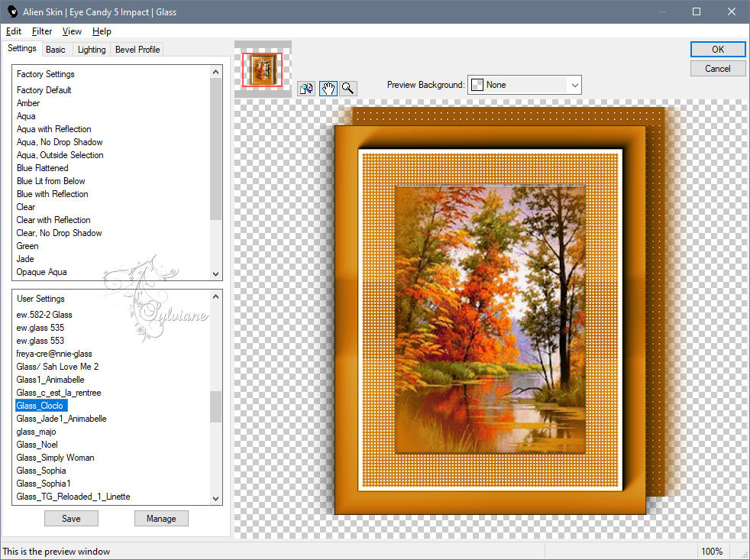Select the hand pan tool
The image size is (750, 560).
[328, 89]
